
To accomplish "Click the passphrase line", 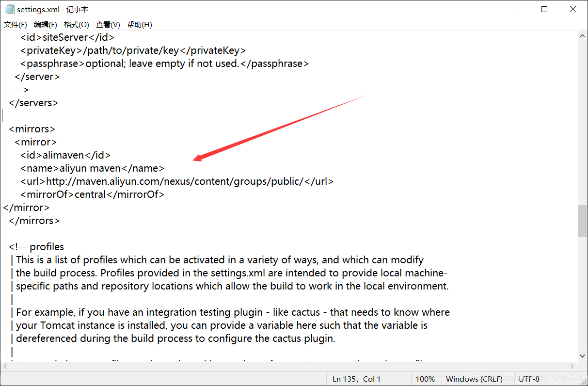I will click(x=165, y=64).
